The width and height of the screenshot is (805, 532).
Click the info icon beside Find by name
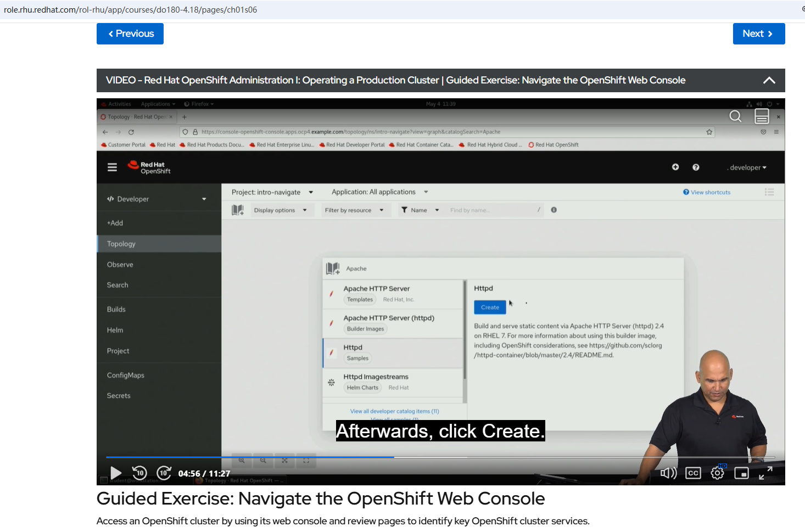pos(554,210)
